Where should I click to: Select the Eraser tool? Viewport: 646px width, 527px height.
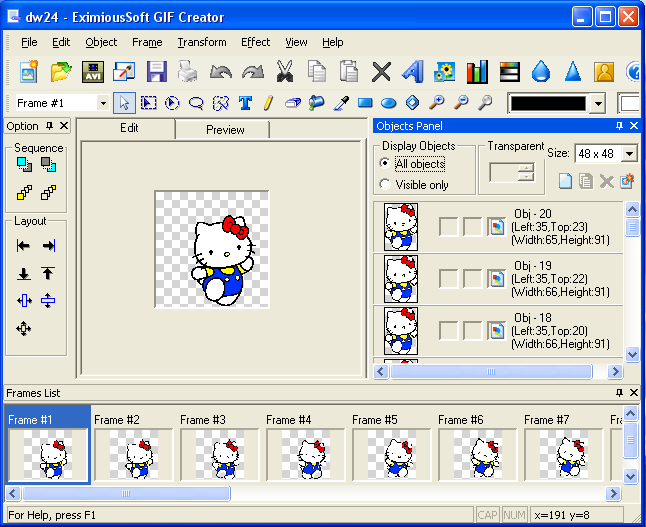coord(293,103)
